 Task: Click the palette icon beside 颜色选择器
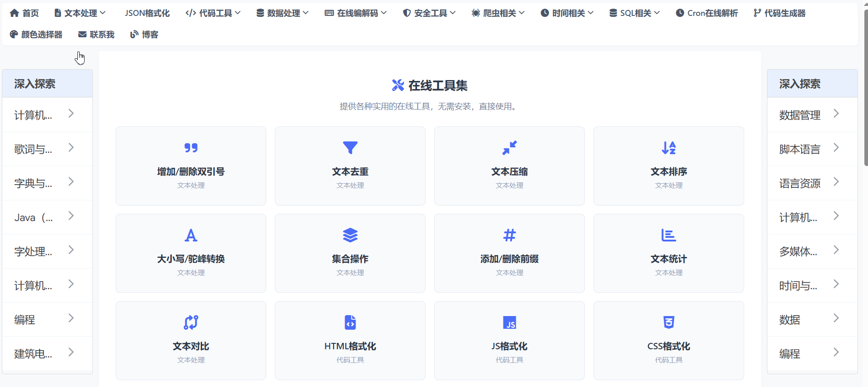(14, 35)
